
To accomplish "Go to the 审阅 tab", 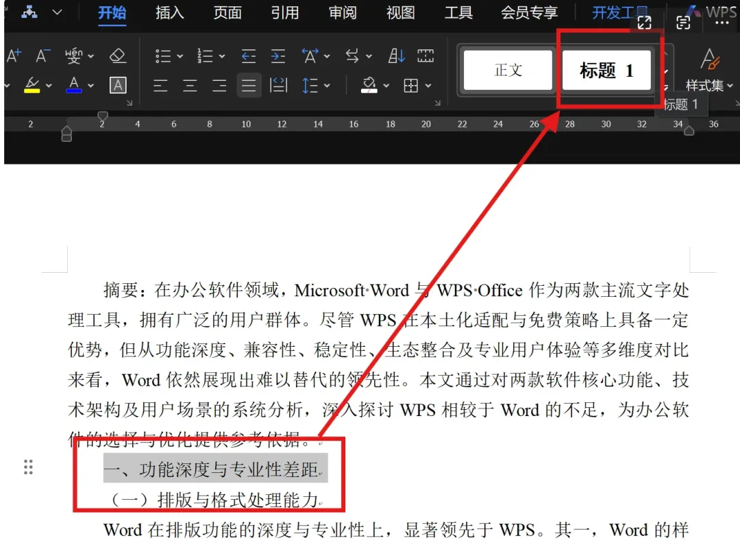I will 343,12.
